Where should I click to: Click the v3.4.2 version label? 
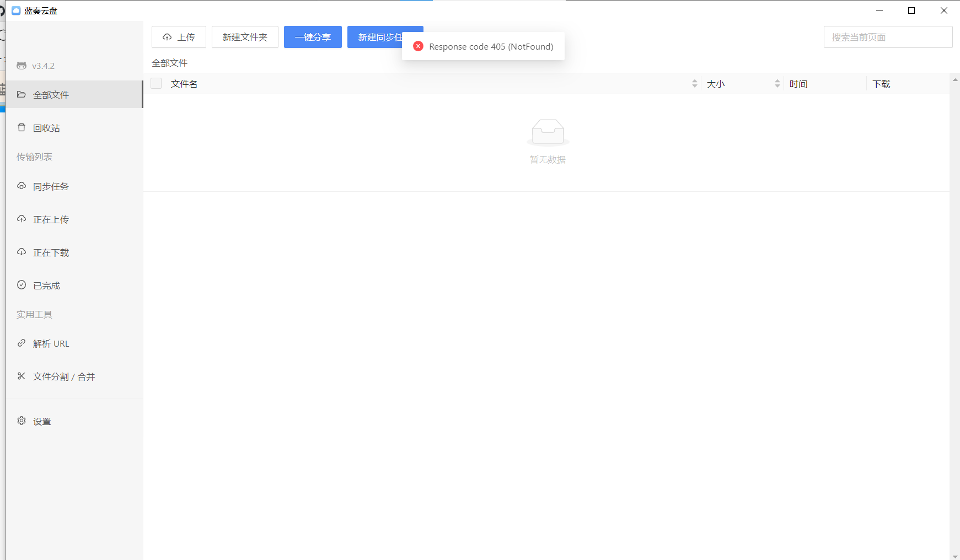coord(43,66)
